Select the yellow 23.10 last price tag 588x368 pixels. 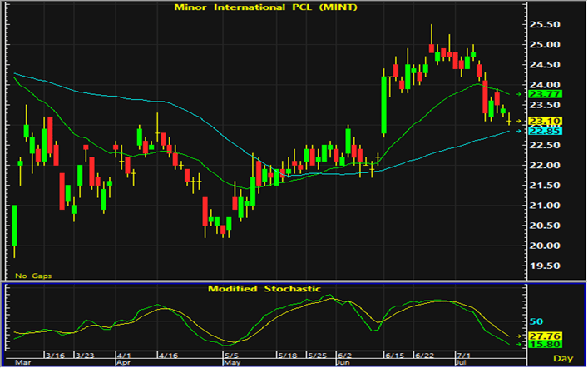pyautogui.click(x=545, y=121)
